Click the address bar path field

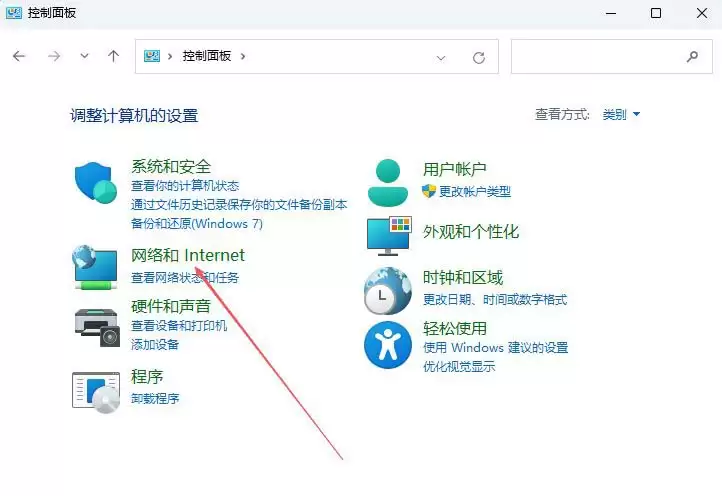[x=317, y=56]
